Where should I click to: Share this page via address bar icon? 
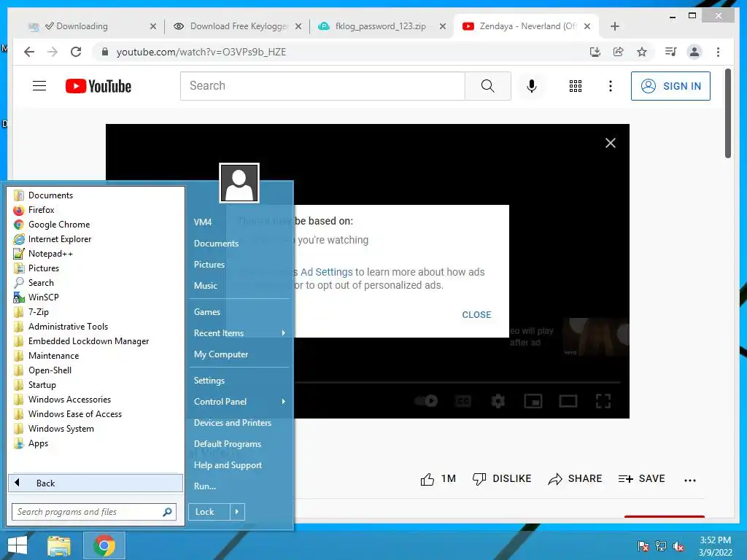(x=619, y=52)
